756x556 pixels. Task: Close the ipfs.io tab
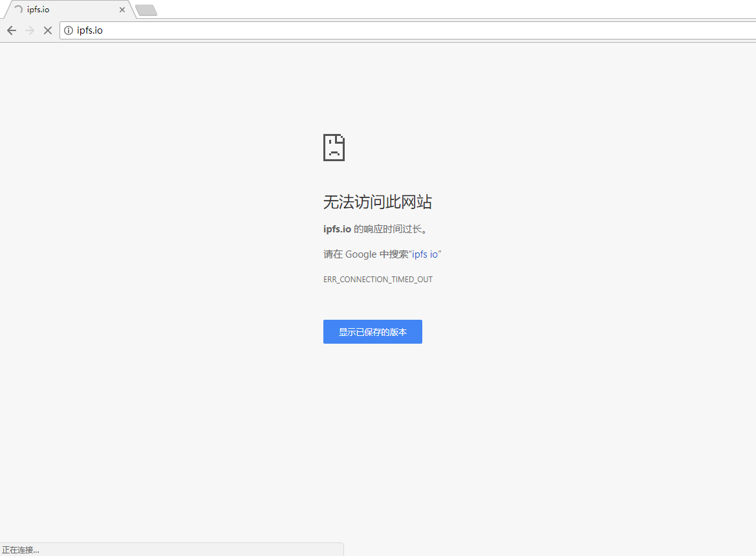coord(122,10)
